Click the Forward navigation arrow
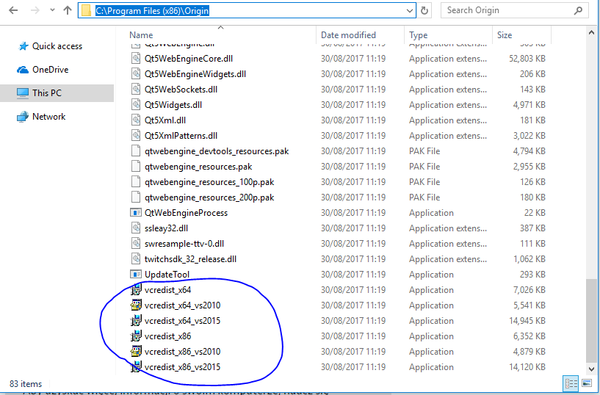 [x=35, y=10]
